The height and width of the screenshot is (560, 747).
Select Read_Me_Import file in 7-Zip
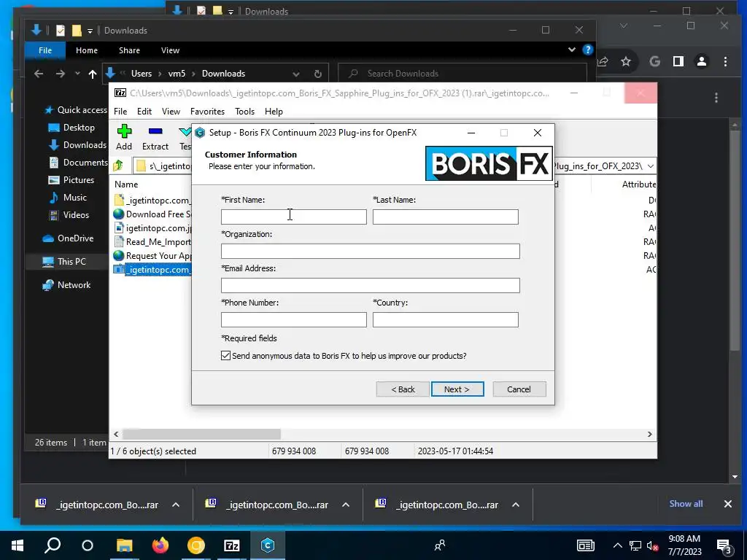coord(152,242)
